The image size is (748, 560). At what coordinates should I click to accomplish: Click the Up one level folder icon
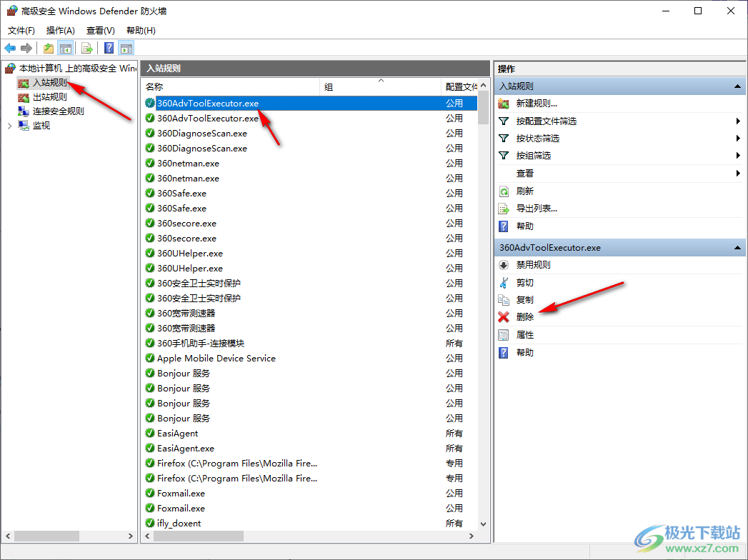click(x=48, y=48)
